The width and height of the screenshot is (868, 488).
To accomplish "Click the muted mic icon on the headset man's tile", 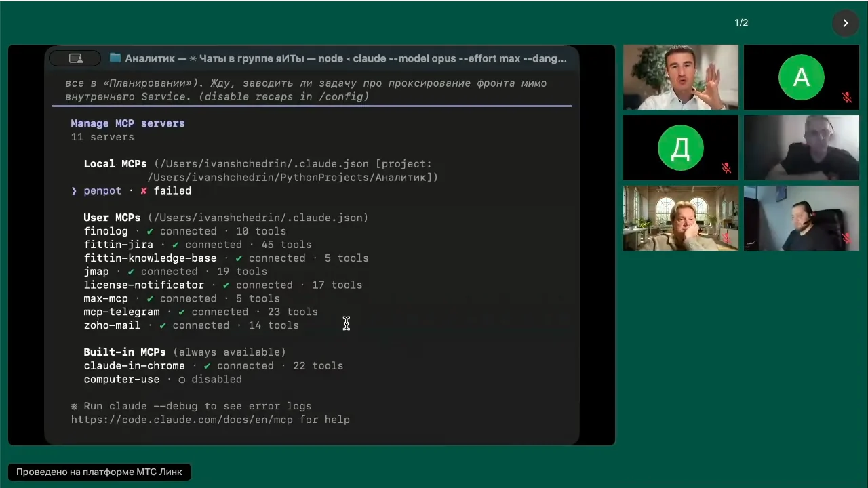I will pos(847,238).
